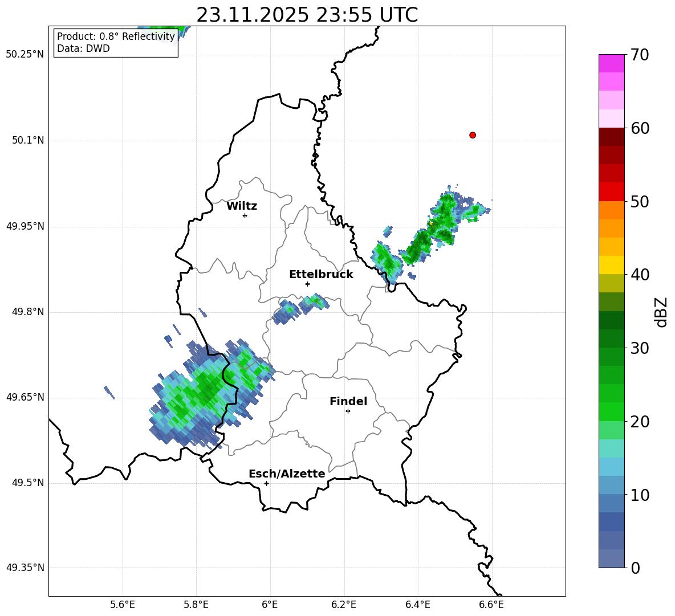Click the 6°E longitude label
The width and height of the screenshot is (675, 616).
point(270,605)
